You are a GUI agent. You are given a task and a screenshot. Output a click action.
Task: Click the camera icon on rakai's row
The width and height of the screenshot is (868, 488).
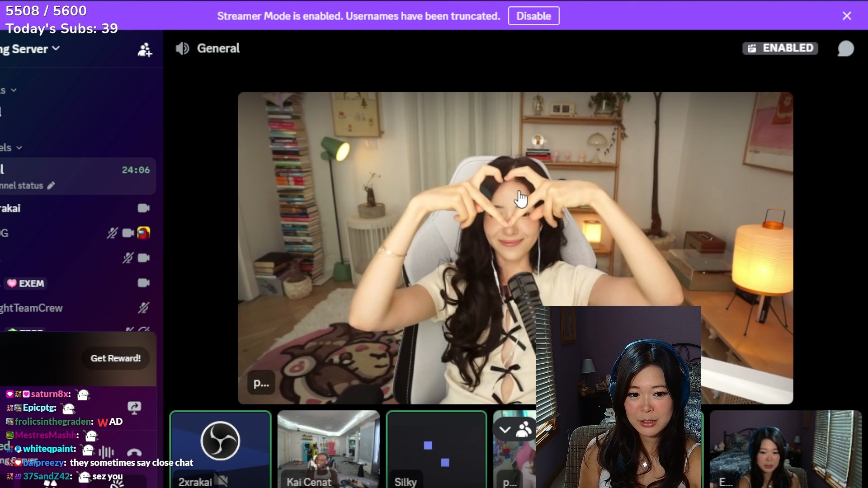coord(144,208)
